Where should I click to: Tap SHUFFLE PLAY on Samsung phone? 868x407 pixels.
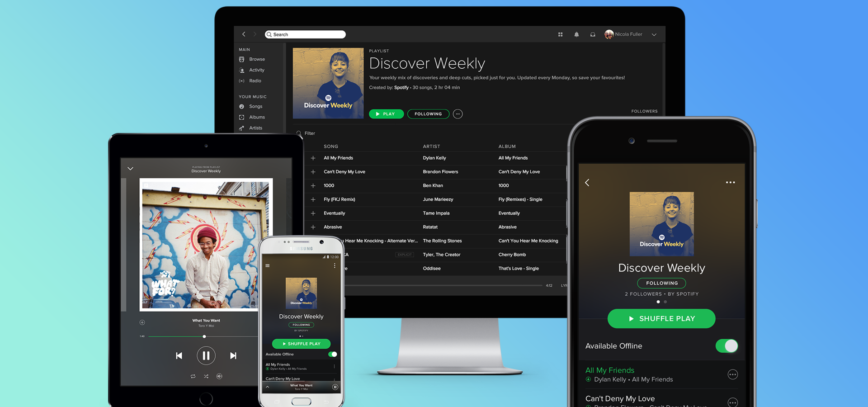pos(301,344)
